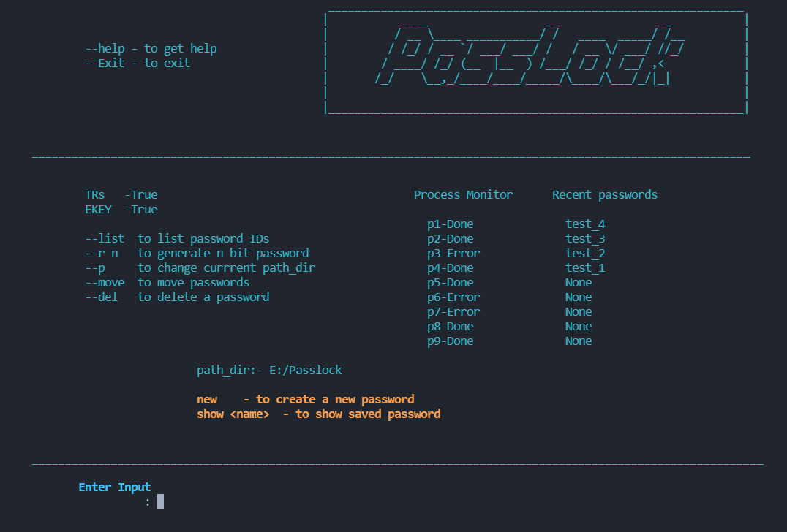
Task: Click the Passlock ASCII art logo
Action: pyautogui.click(x=535, y=62)
